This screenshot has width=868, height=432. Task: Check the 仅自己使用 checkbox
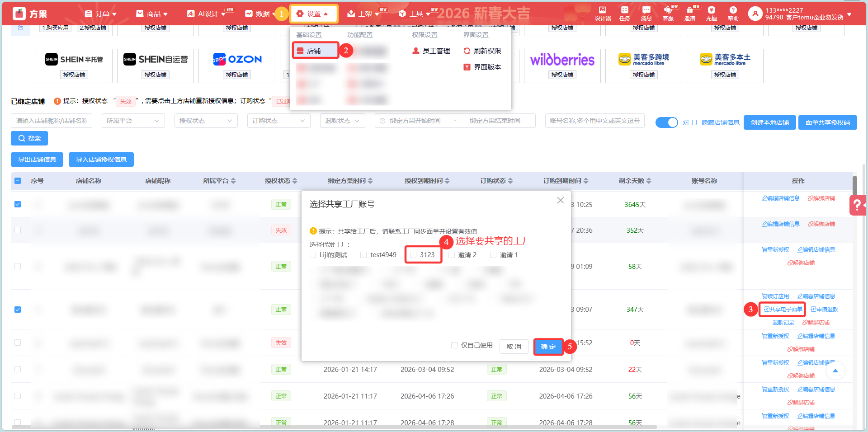click(x=454, y=345)
